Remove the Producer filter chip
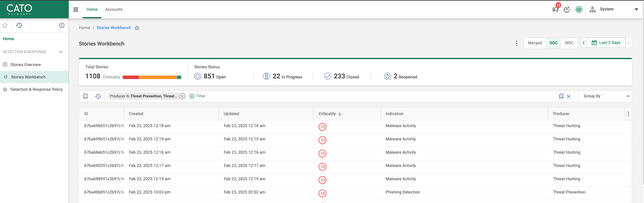The image size is (644, 203). coord(182,96)
